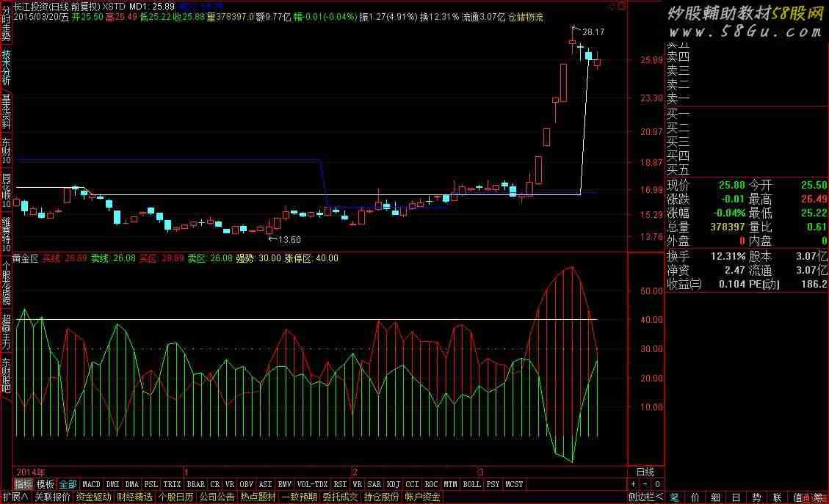Select the 势 tab in side panel
Image resolution: width=829 pixels, height=504 pixels.
(x=756, y=497)
